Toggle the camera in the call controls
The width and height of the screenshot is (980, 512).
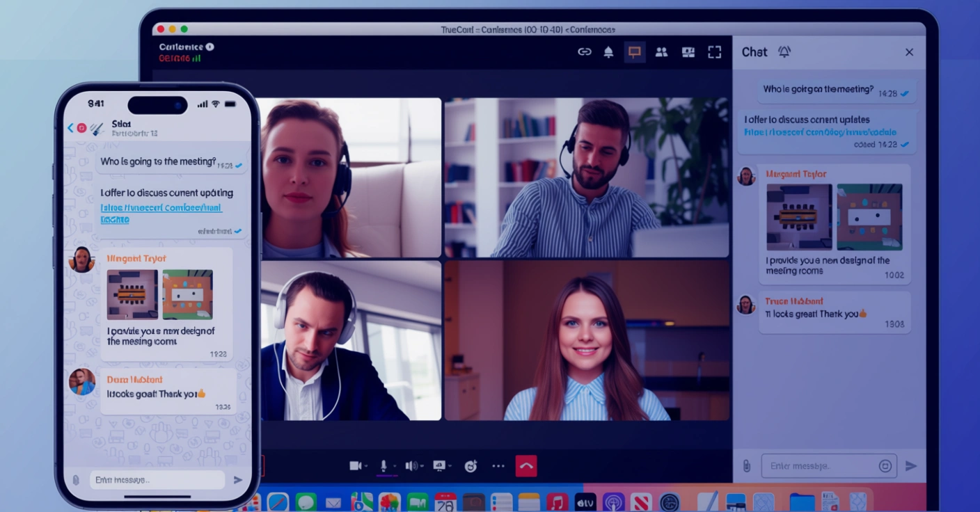point(356,466)
